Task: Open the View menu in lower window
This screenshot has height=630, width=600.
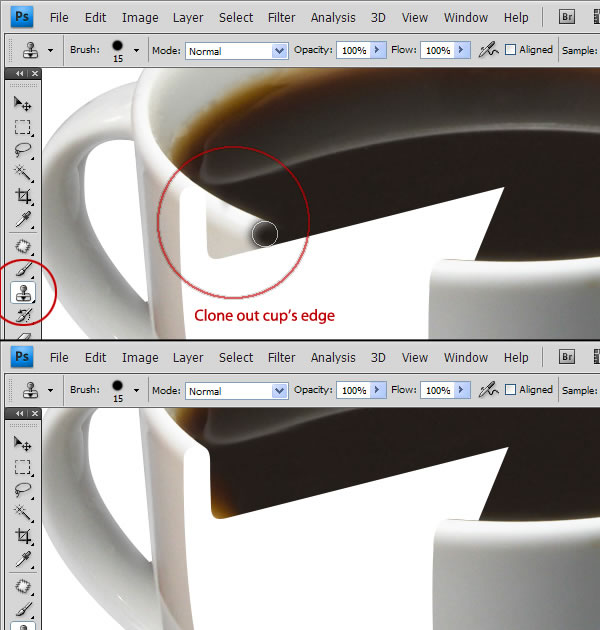Action: pyautogui.click(x=415, y=358)
